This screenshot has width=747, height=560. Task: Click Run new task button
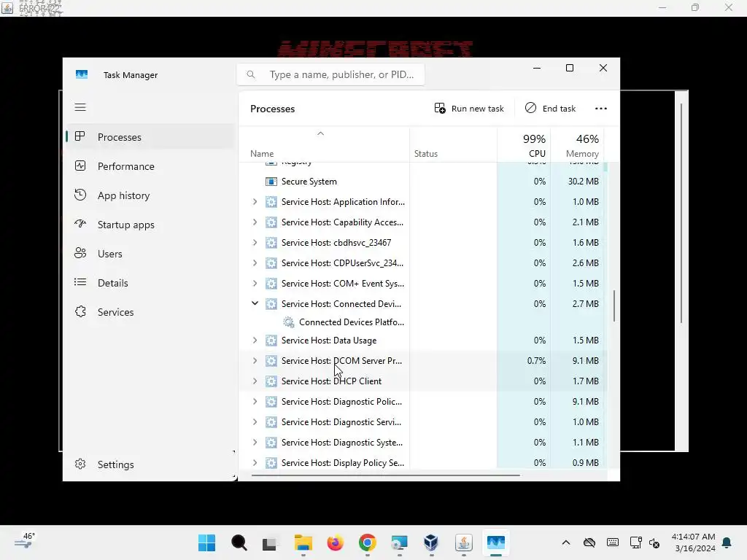(x=469, y=109)
